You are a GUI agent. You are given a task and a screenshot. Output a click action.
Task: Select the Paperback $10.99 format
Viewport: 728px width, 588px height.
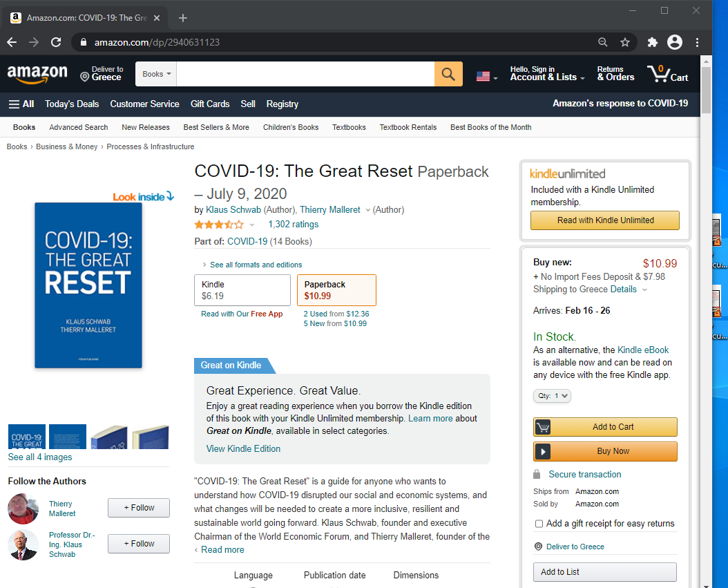[x=336, y=290]
